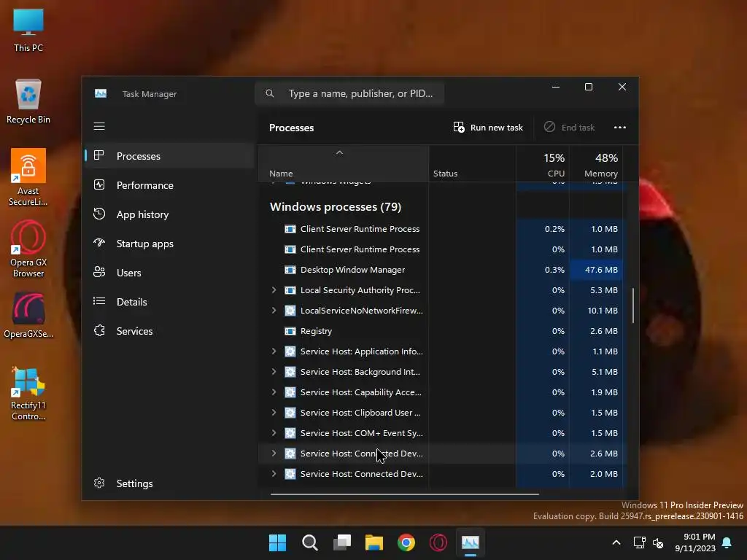Screen dimensions: 747x560
Task: Click the Settings gear icon in Task Manager
Action: coord(99,483)
